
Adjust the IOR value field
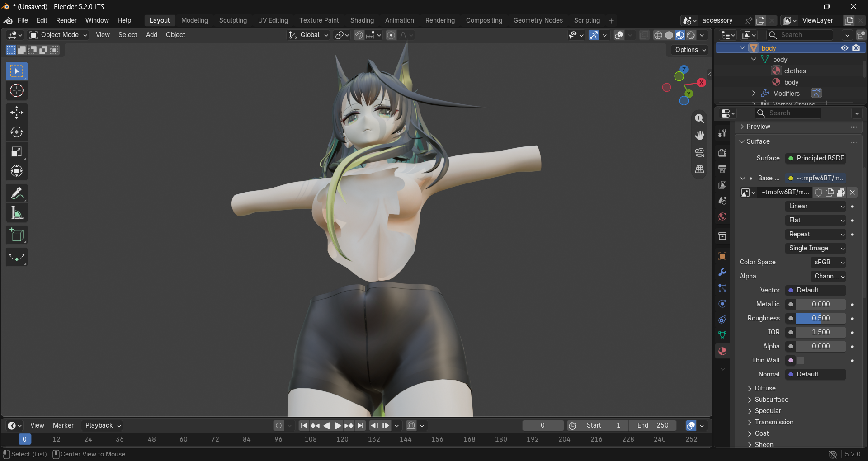click(821, 332)
